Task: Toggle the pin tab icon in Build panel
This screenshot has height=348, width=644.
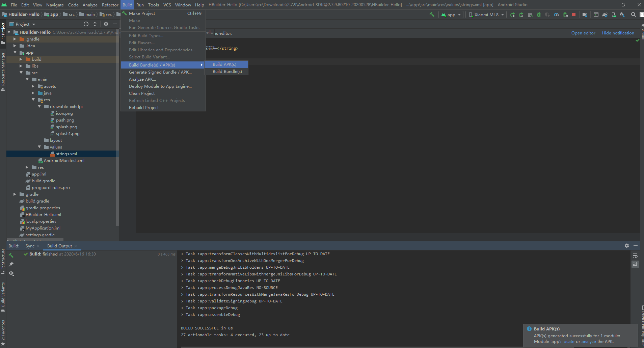Action: pos(11,264)
